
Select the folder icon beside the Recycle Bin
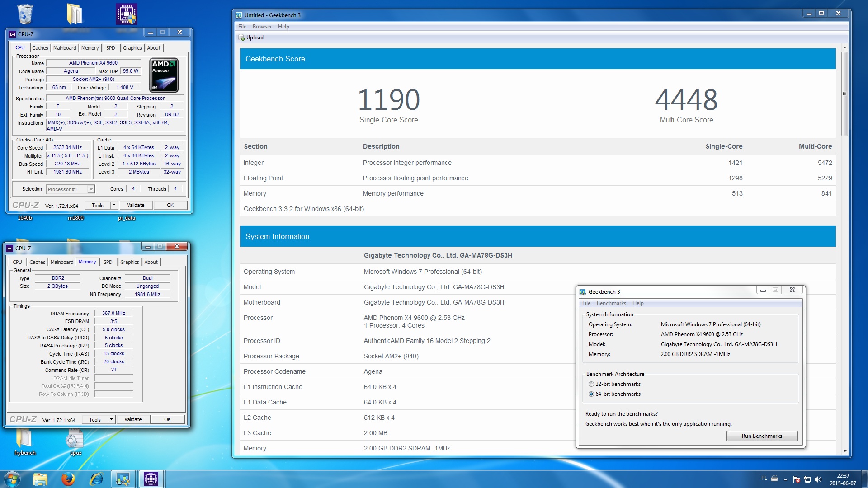(75, 14)
